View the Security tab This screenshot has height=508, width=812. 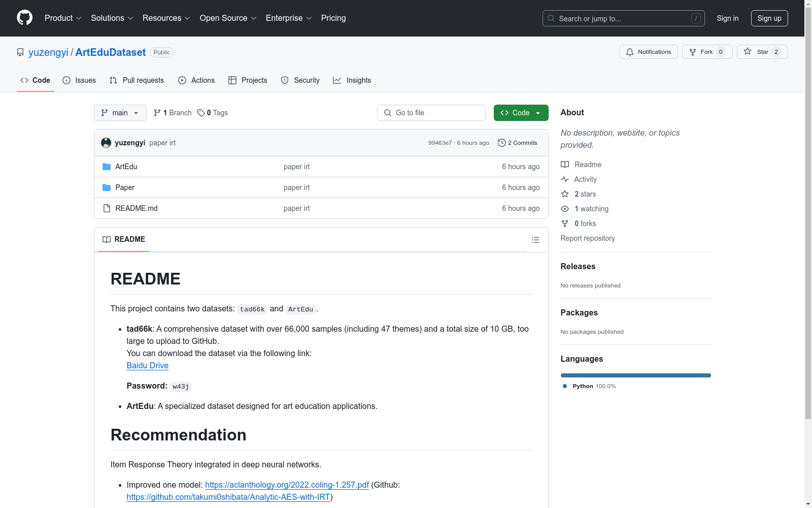[300, 80]
